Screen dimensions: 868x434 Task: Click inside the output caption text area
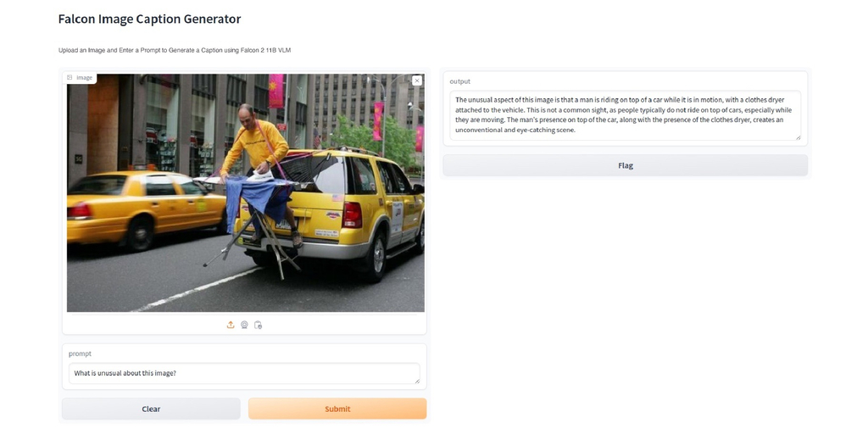click(x=626, y=115)
